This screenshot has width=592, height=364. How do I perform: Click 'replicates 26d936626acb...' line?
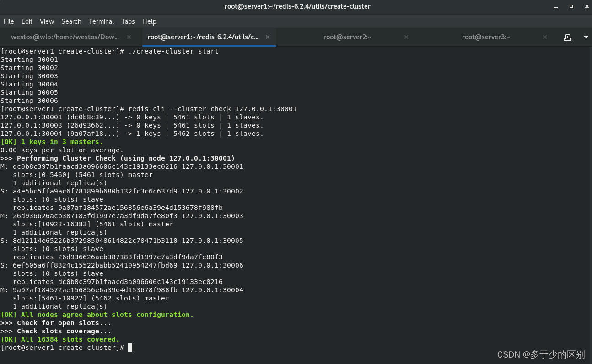point(118,257)
